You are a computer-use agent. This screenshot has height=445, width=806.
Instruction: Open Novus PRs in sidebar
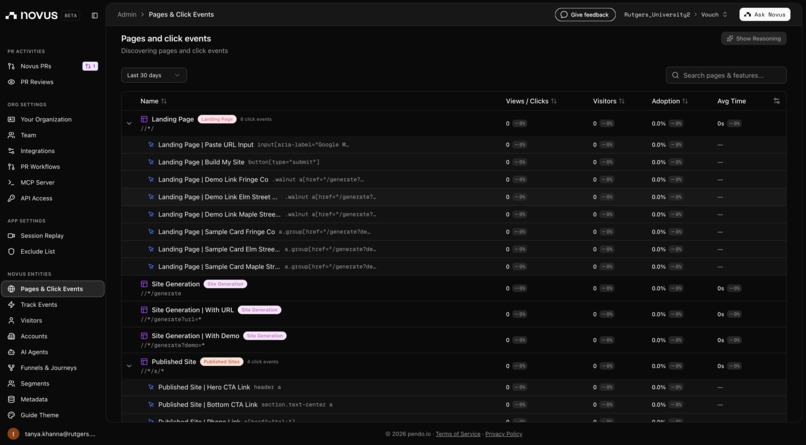[36, 66]
